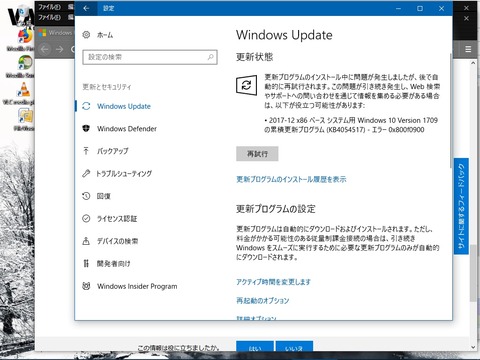480x360 pixels.
Task: Click the Windows tab in the background browser
Action: pos(55,33)
